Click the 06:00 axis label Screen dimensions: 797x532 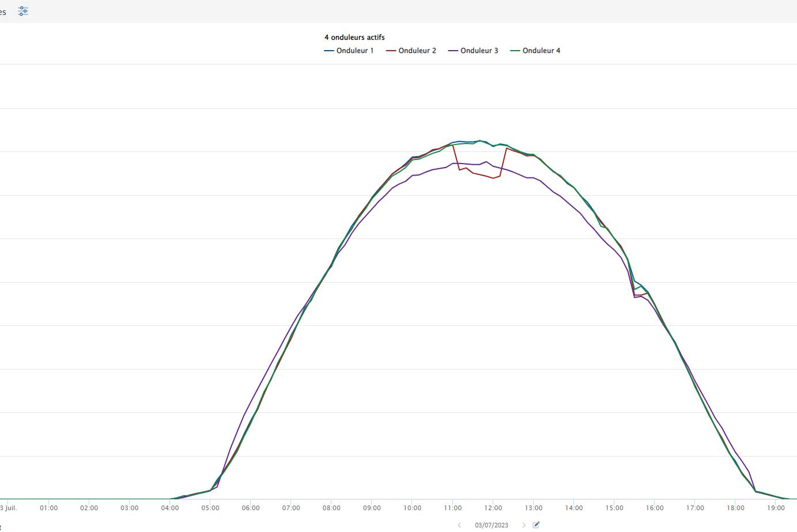pyautogui.click(x=251, y=508)
